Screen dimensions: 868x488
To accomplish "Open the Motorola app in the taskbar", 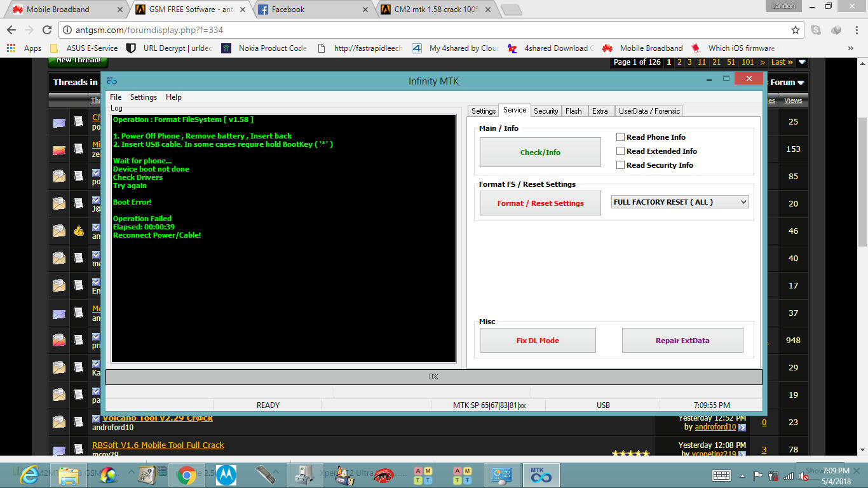I will click(x=226, y=475).
